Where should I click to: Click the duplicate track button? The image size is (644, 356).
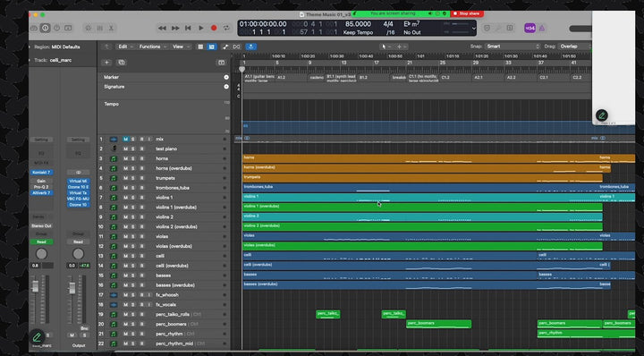click(x=122, y=63)
